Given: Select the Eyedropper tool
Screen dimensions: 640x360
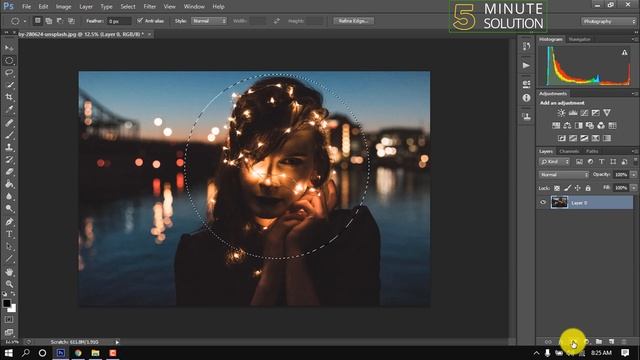Looking at the screenshot, I should [x=9, y=110].
